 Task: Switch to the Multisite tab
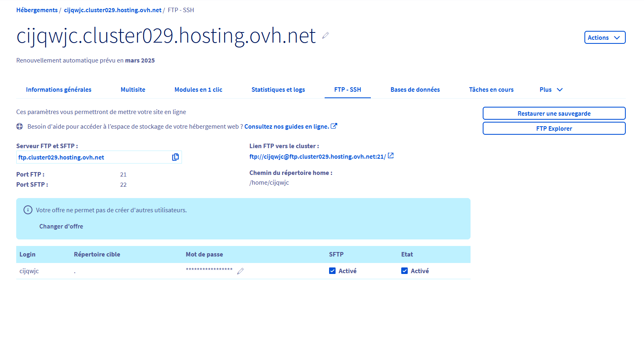point(133,90)
